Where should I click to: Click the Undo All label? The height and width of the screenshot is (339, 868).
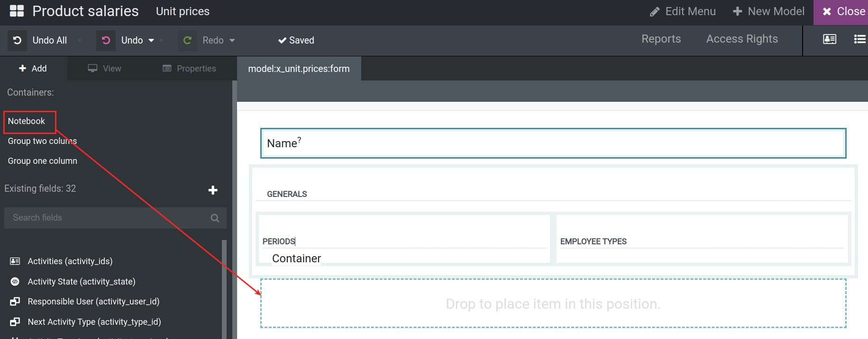[50, 40]
